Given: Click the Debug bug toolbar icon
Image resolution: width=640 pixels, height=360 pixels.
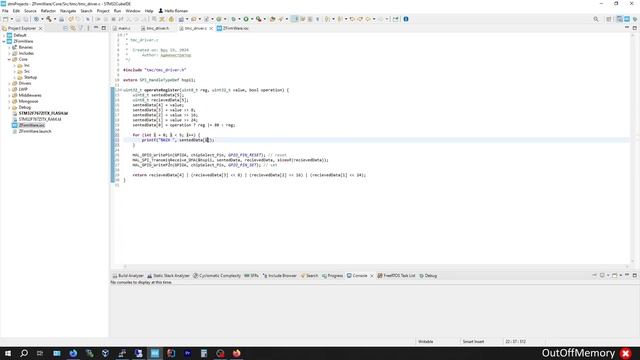Looking at the screenshot, I should pyautogui.click(x=233, y=19).
